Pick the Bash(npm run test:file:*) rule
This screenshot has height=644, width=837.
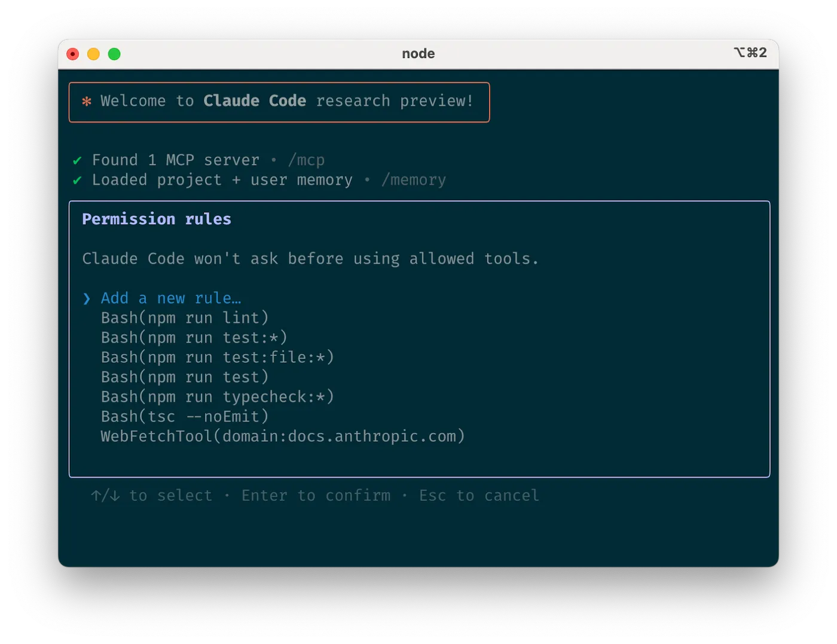217,358
